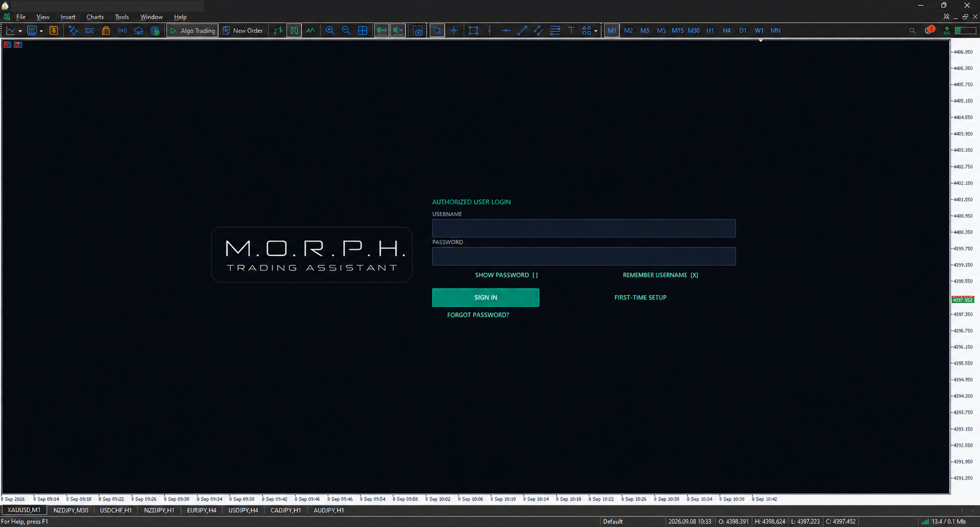Open the graphical objects shapes icon

(x=587, y=30)
